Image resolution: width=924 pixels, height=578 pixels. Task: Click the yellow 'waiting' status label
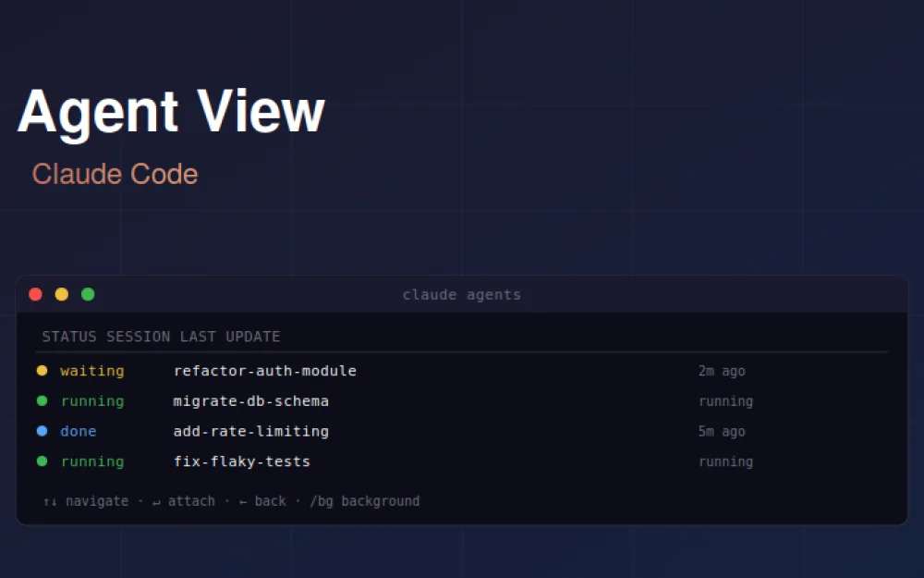[x=91, y=371]
